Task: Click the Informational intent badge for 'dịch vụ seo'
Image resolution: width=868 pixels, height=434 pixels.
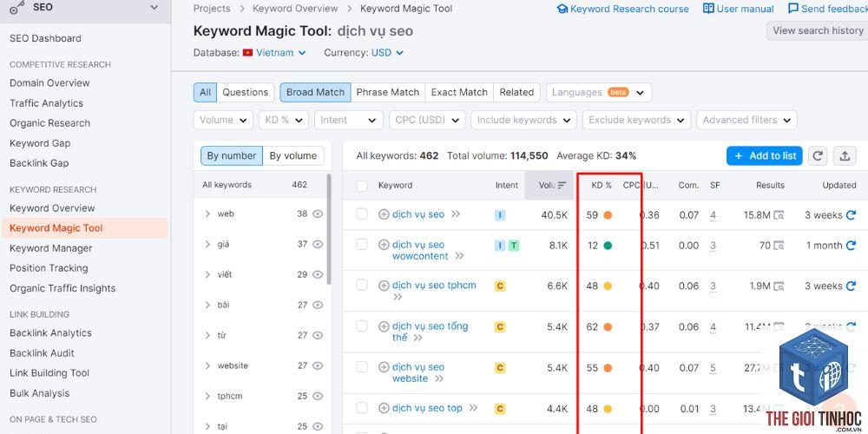Action: tap(500, 214)
